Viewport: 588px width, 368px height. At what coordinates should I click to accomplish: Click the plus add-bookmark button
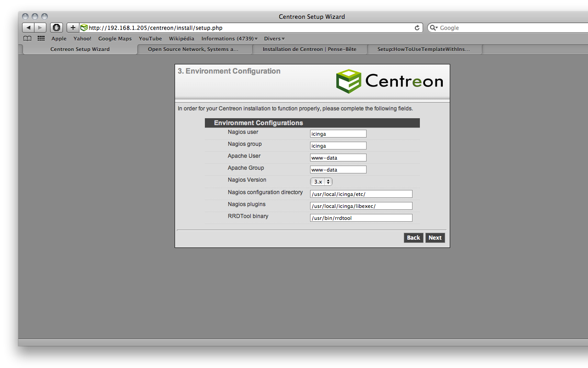[73, 28]
